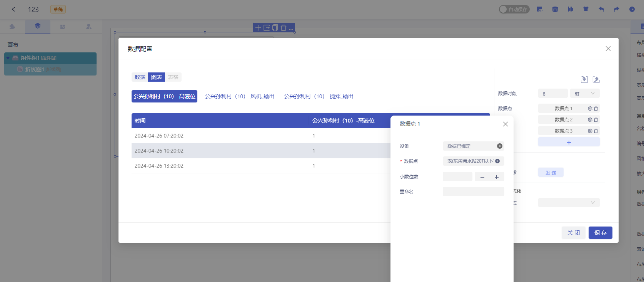This screenshot has height=282, width=644.
Task: Close the 数据配置 dialog
Action: (x=608, y=49)
